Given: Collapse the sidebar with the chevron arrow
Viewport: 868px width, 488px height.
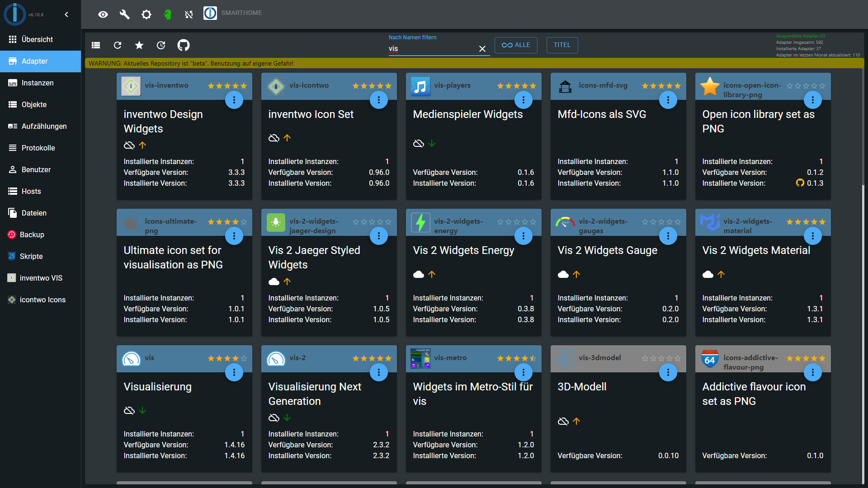Looking at the screenshot, I should (x=66, y=14).
